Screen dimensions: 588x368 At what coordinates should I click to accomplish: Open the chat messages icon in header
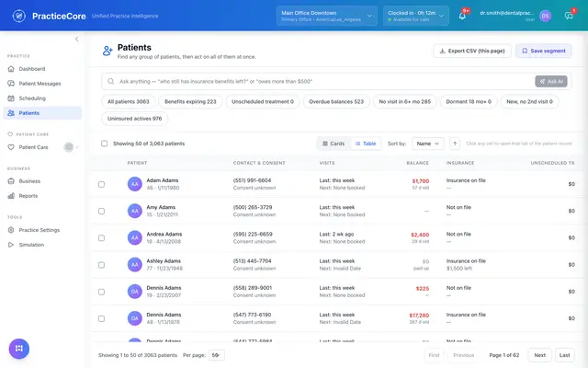(569, 16)
